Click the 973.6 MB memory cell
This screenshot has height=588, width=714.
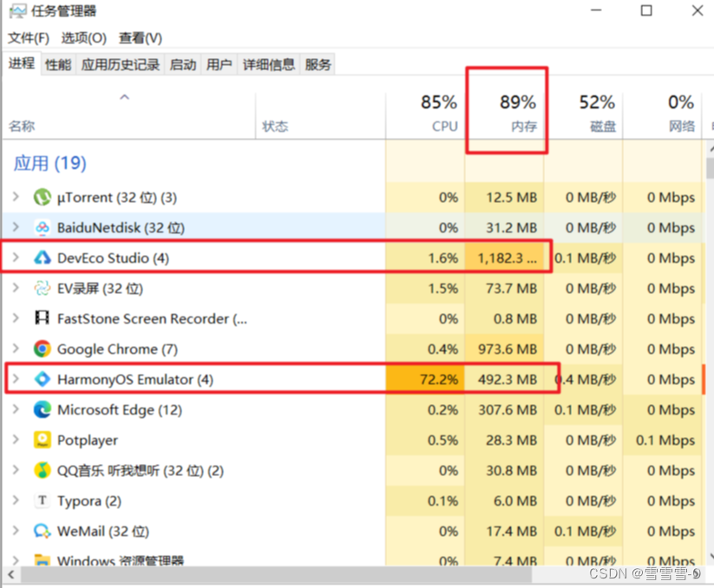pos(504,349)
